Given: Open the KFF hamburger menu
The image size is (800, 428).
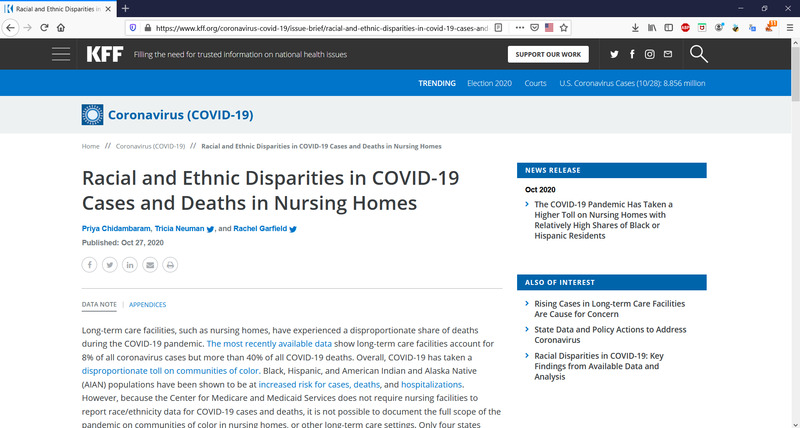Looking at the screenshot, I should 61,54.
